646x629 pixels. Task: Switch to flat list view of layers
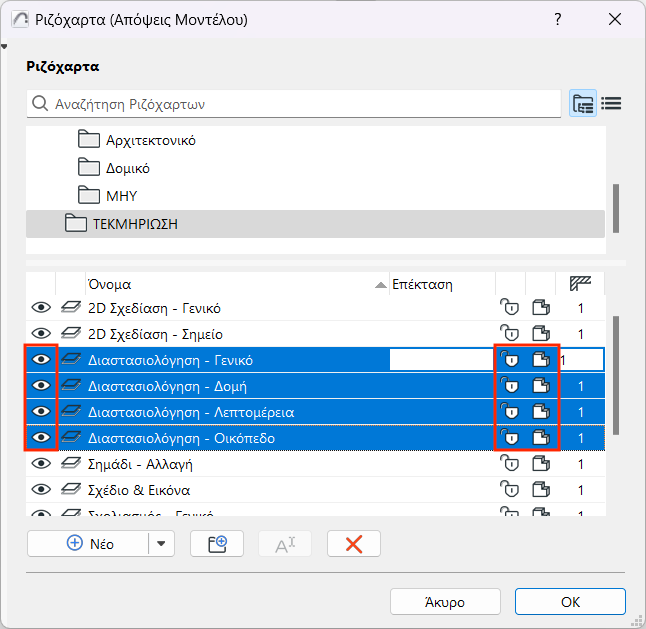coord(612,103)
